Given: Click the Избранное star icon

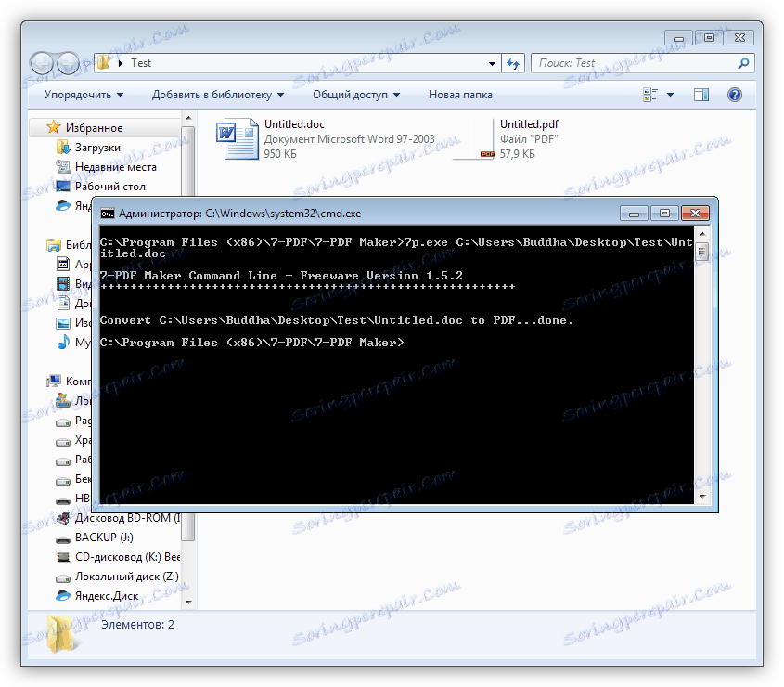Looking at the screenshot, I should click(x=53, y=127).
